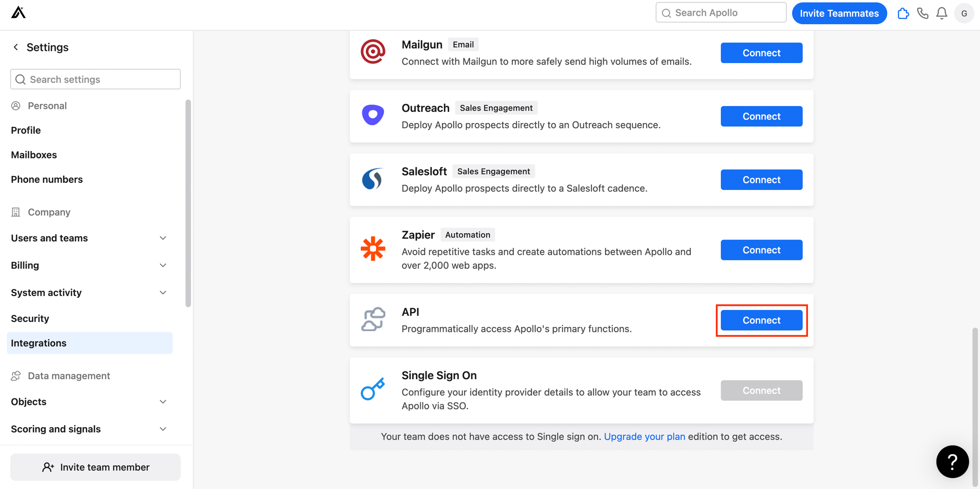Click the Zapier logo icon
The width and height of the screenshot is (980, 489).
click(x=373, y=249)
